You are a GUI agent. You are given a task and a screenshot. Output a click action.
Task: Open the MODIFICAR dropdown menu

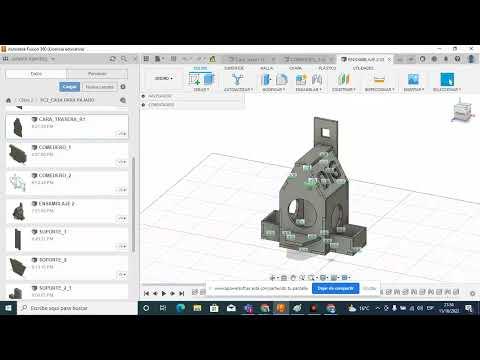274,90
